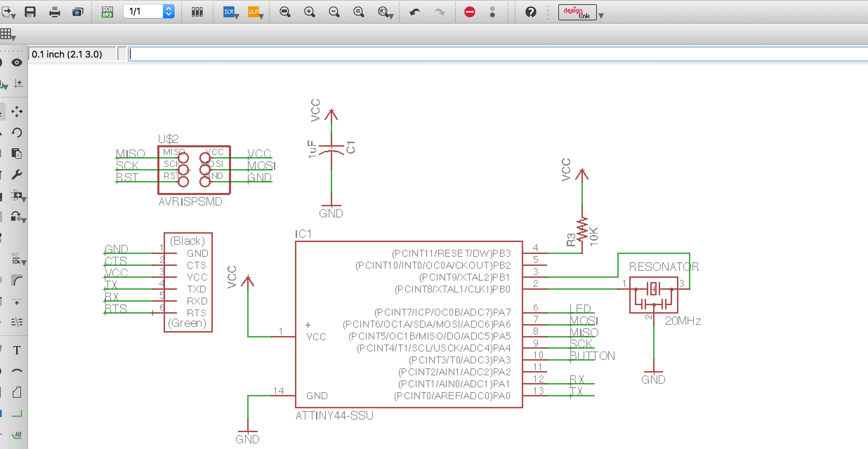Switch between schematic and board (SCH/BRD)
This screenshot has width=868, height=449.
pos(107,12)
